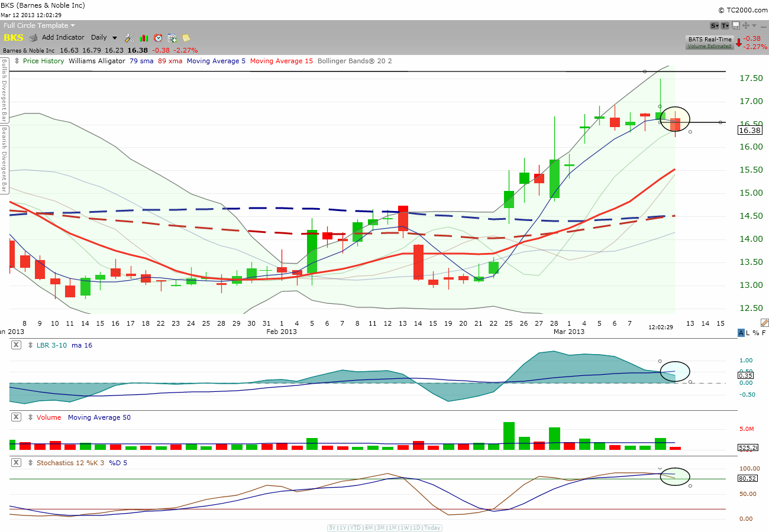Open the alarm clock alert icon
Viewport: 769px width, 532px height.
(x=158, y=38)
